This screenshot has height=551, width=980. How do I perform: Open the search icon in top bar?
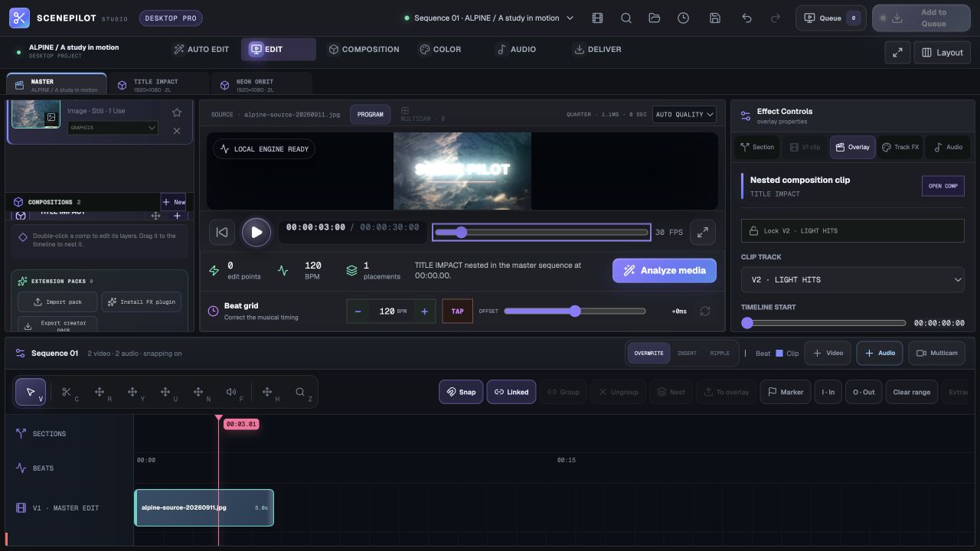626,18
